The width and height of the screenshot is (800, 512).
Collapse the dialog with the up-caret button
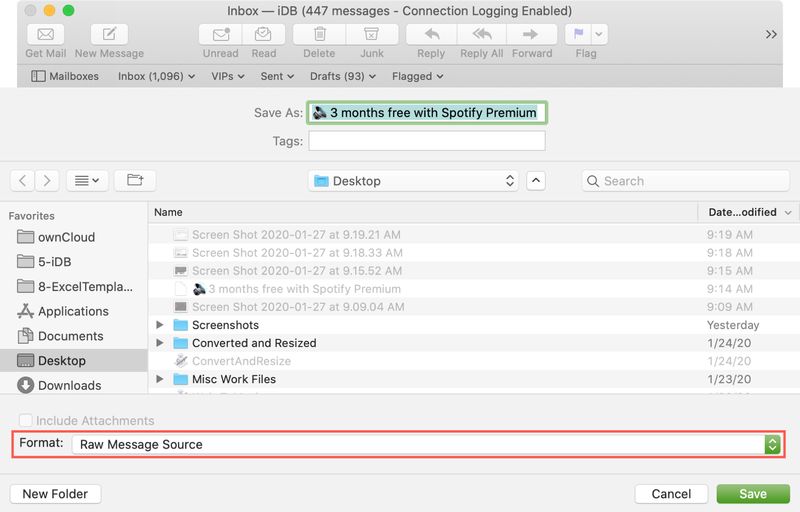tap(536, 181)
